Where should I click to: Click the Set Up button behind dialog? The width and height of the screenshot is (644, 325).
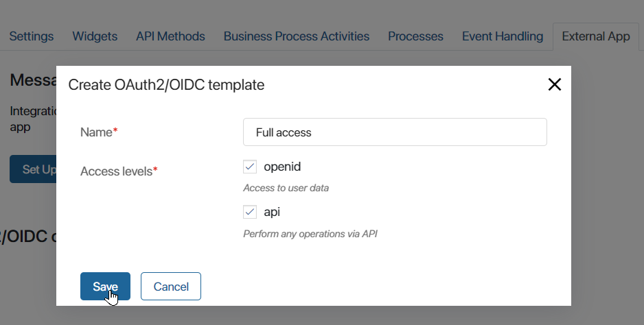[33, 169]
